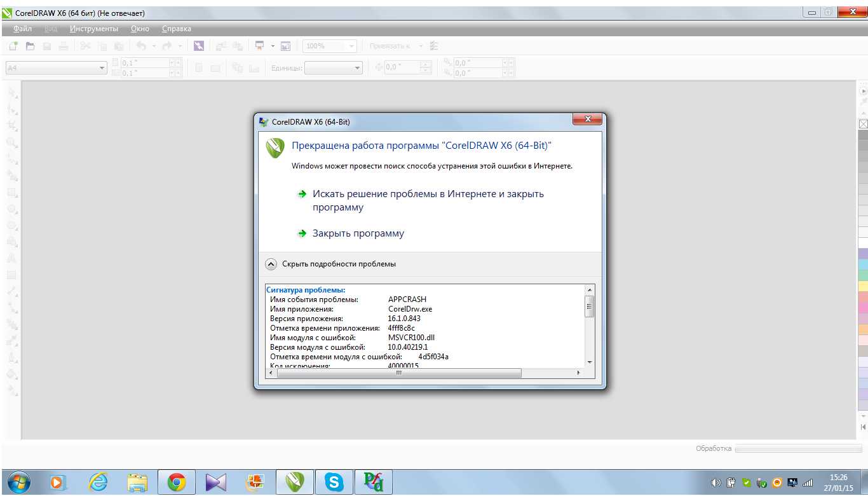Click the Copy icon in the standard toolbar
The width and height of the screenshot is (868, 496).
pos(102,46)
